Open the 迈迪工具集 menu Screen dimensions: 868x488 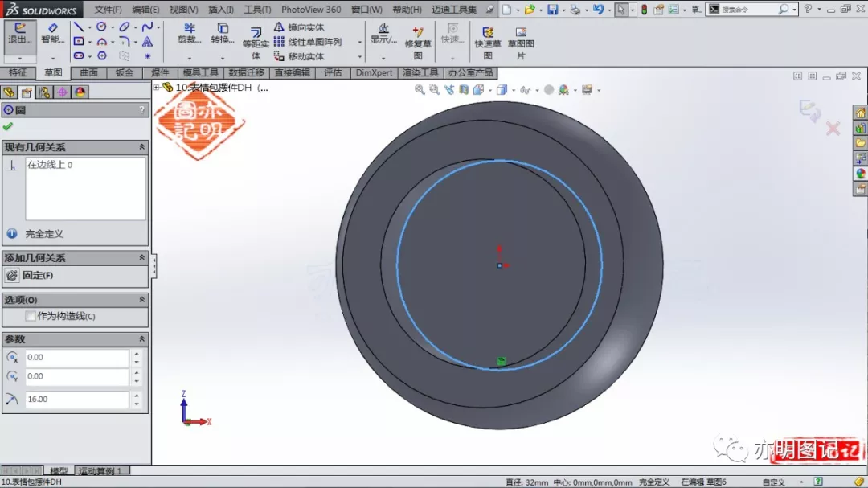454,10
